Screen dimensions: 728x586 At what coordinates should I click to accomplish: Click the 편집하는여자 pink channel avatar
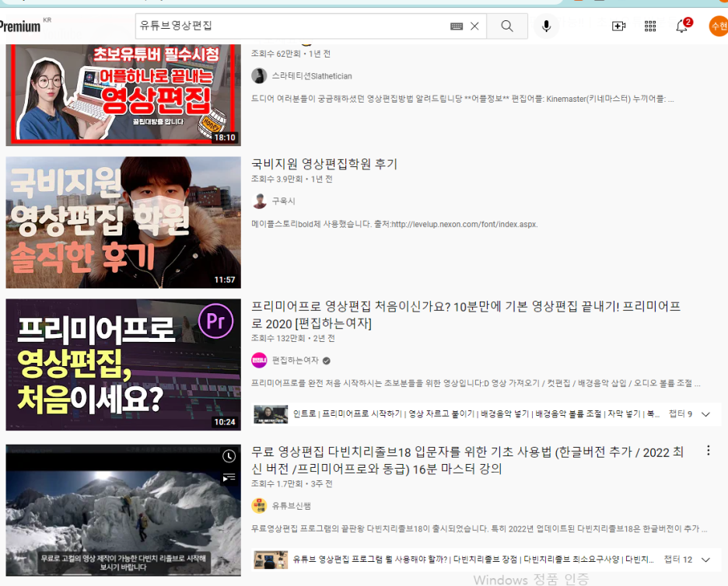(x=259, y=361)
